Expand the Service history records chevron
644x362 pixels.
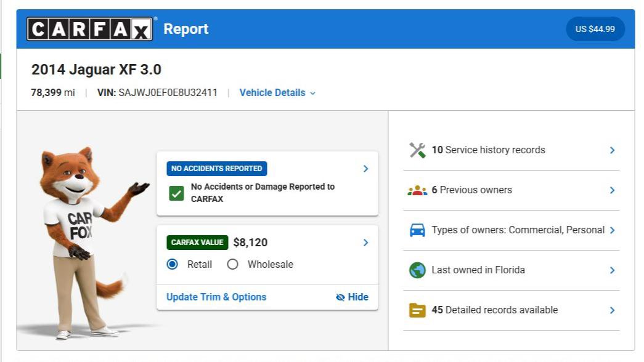point(612,150)
